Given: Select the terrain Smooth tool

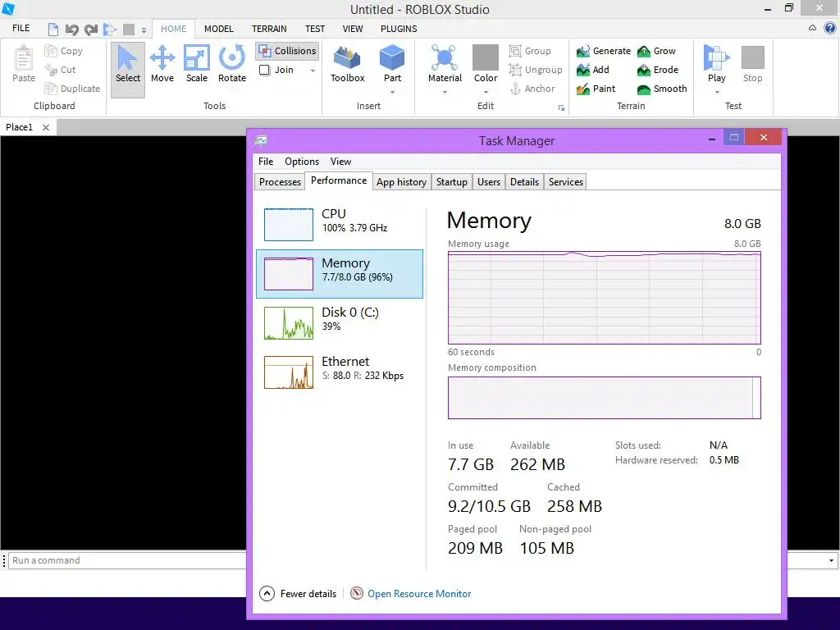Looking at the screenshot, I should 662,89.
